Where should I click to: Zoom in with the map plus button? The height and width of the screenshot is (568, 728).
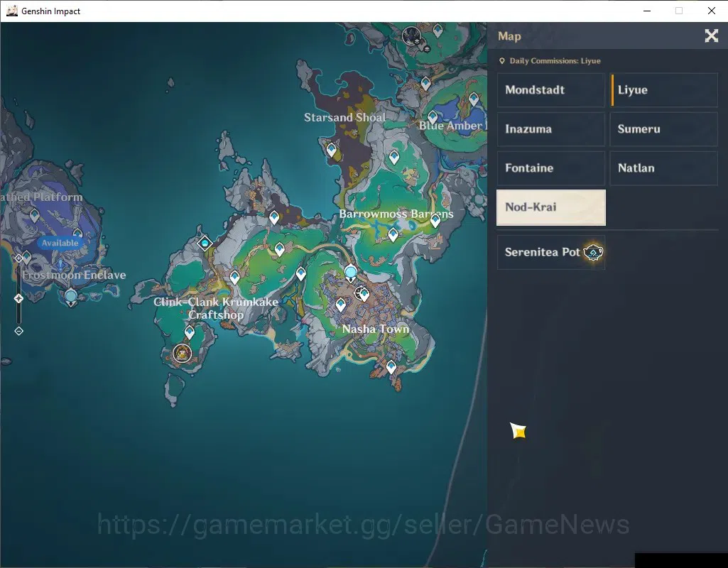[x=18, y=258]
